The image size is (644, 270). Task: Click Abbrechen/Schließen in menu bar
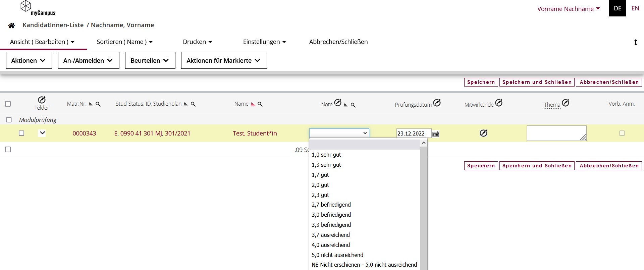pyautogui.click(x=338, y=42)
